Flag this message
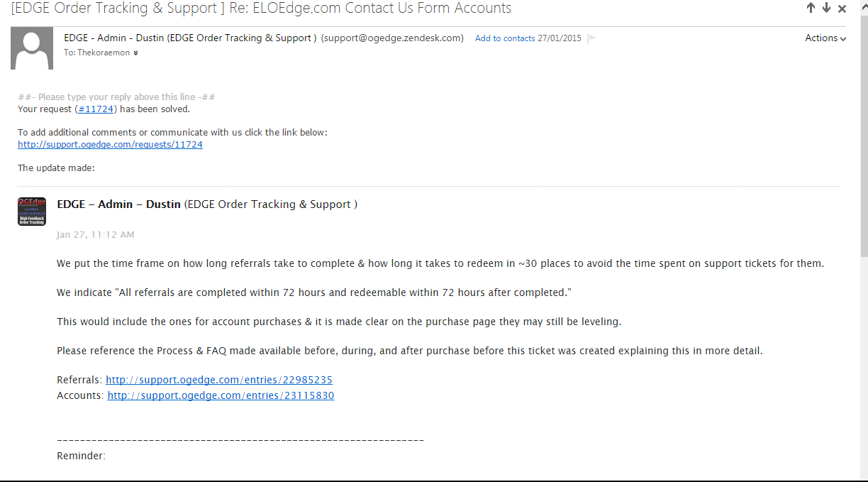868x482 pixels. 591,38
